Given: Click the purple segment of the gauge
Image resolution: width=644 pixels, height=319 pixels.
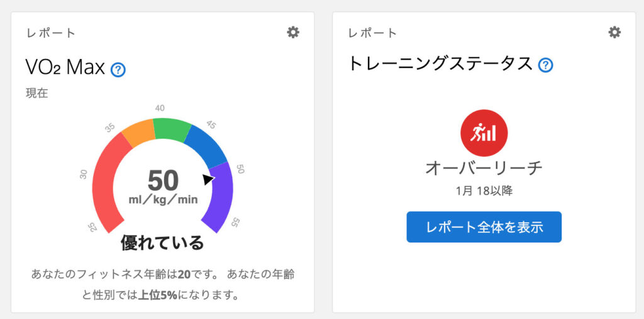Looking at the screenshot, I should point(221,195).
